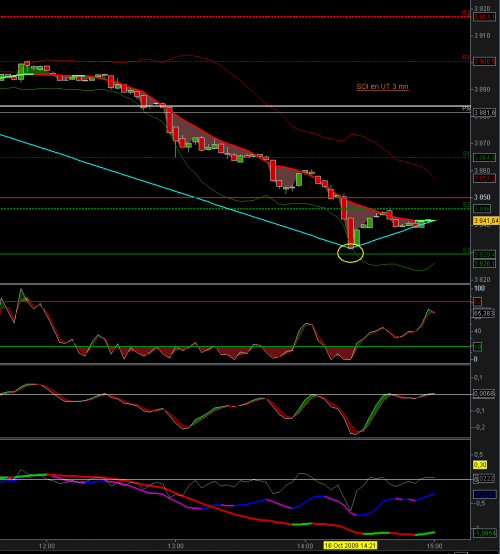Image resolution: width=500 pixels, height=554 pixels.
Task: Click the 13:00 time axis label
Action: [176, 546]
